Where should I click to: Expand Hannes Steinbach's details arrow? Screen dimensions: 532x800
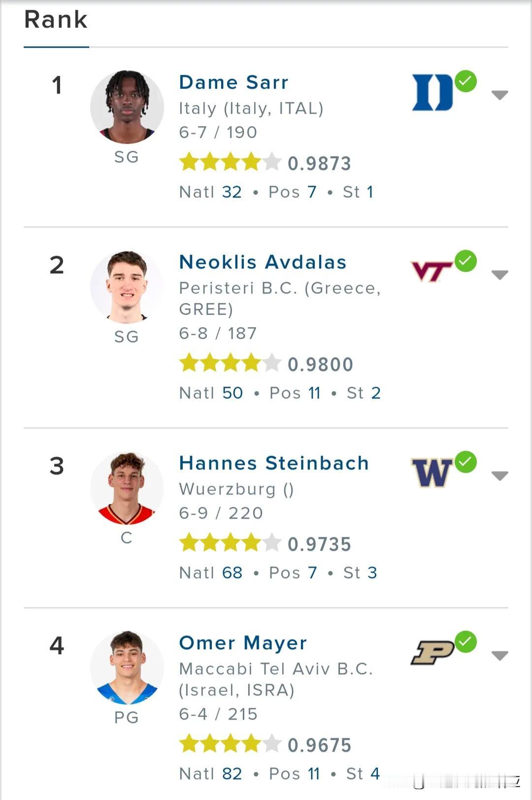point(500,476)
